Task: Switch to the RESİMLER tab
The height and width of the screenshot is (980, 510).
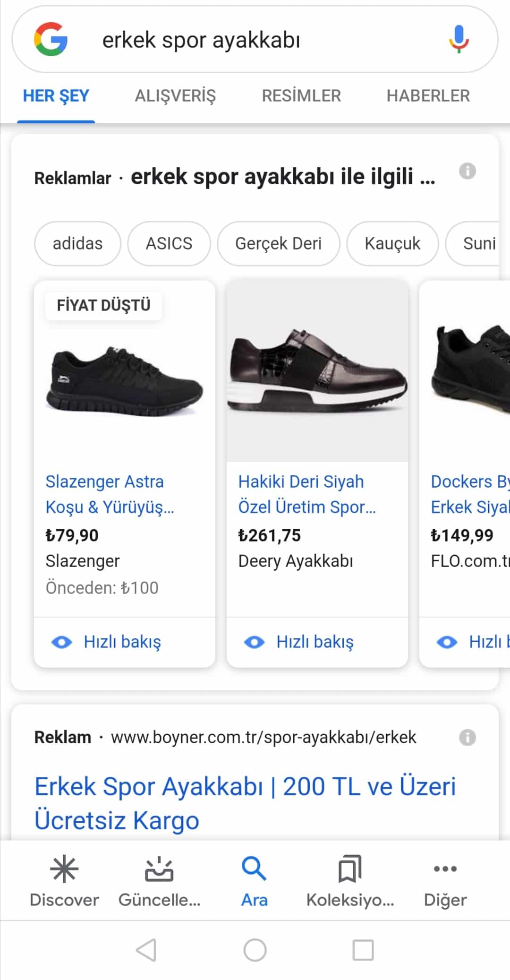Action: click(x=301, y=95)
